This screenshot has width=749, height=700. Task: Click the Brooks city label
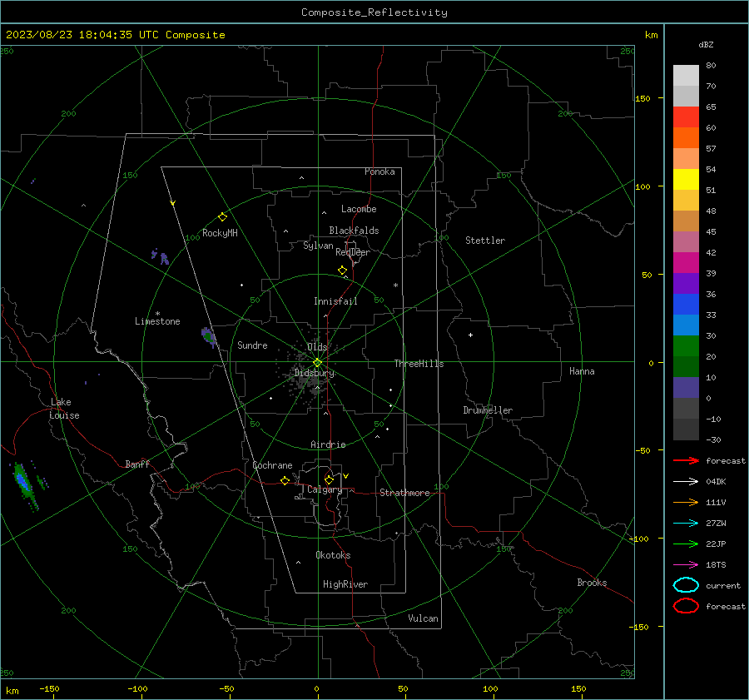592,583
